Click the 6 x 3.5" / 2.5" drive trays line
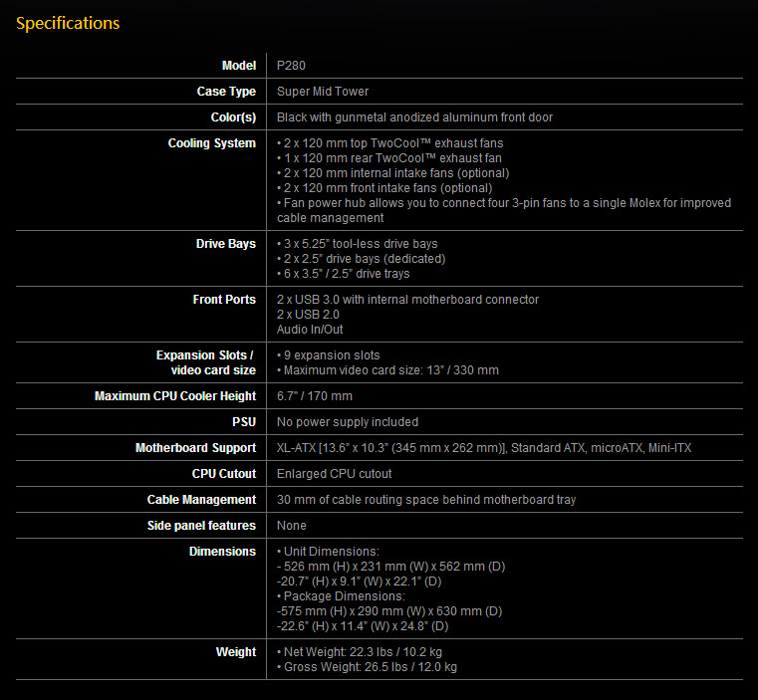 tap(344, 274)
